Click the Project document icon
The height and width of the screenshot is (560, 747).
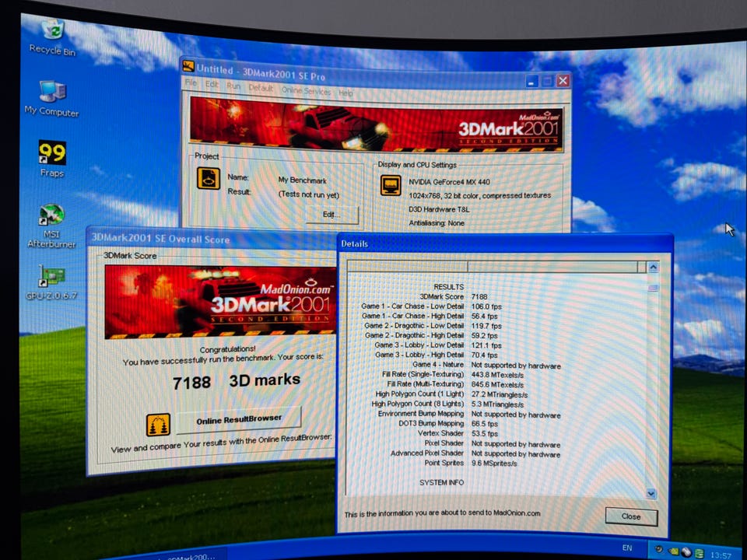point(209,179)
